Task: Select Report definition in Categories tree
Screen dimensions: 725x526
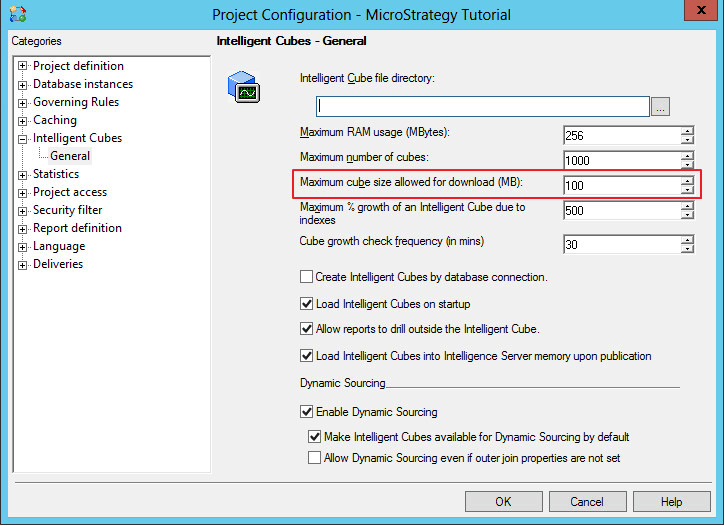Action: point(77,228)
